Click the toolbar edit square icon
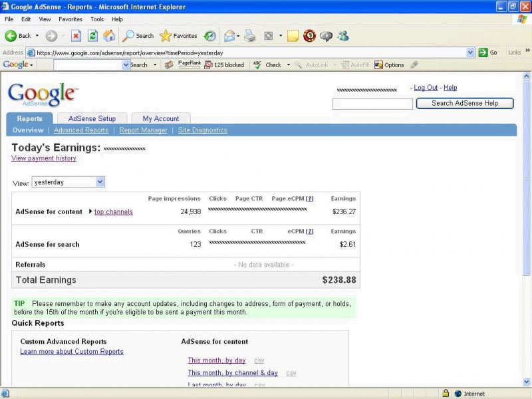This screenshot has height=399, width=532. [x=269, y=36]
